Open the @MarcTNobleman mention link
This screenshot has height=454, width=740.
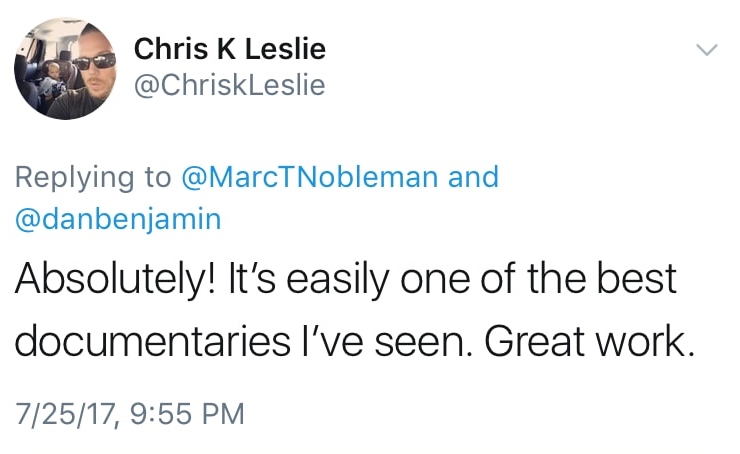click(x=308, y=178)
